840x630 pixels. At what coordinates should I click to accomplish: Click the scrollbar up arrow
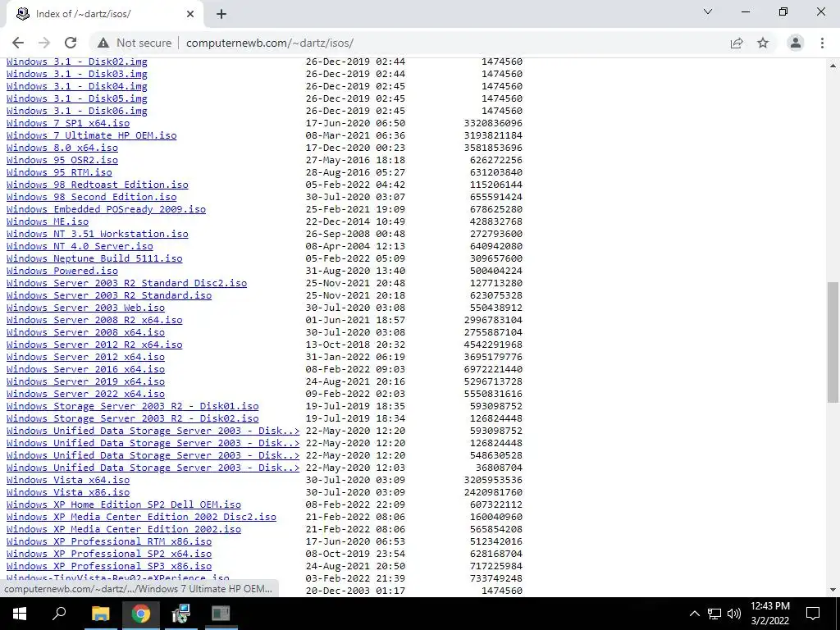833,66
